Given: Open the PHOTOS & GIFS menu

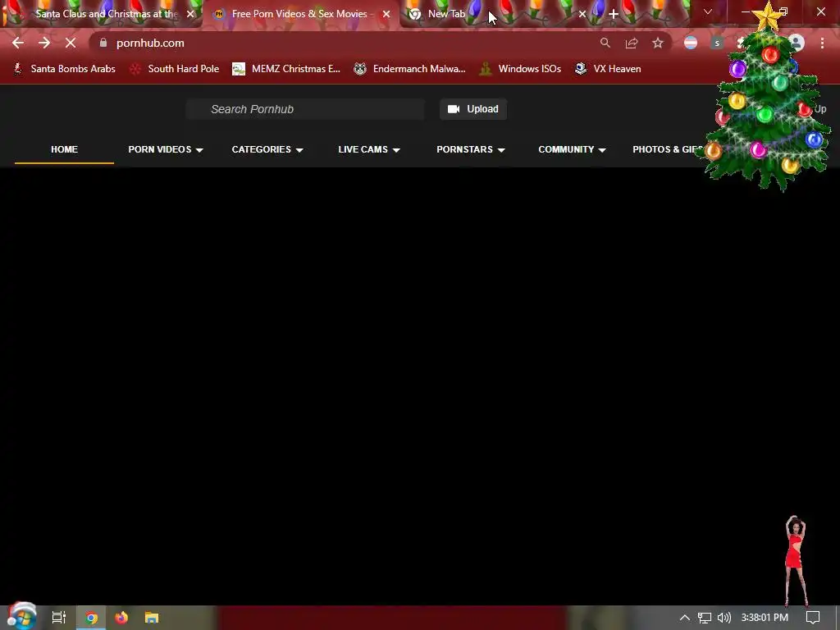Looking at the screenshot, I should pos(667,149).
